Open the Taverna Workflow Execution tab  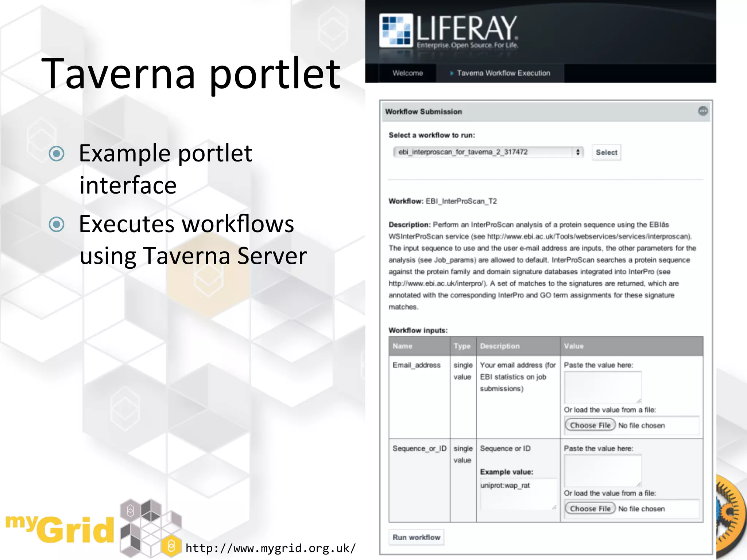click(500, 73)
